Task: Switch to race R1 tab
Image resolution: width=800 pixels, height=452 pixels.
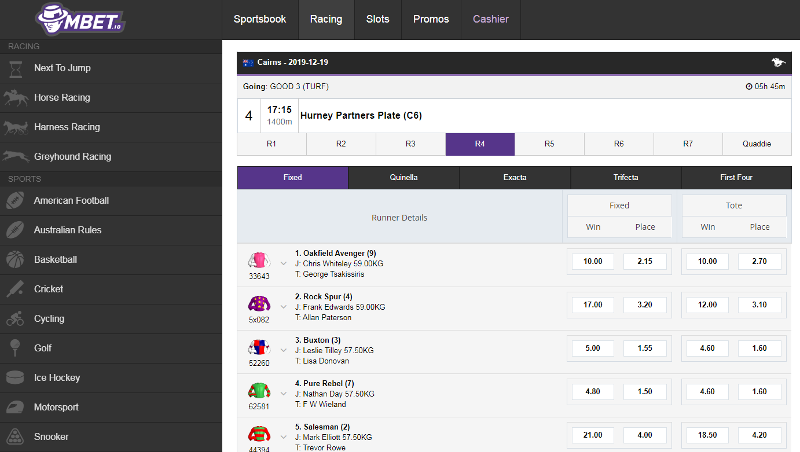Action: click(x=271, y=144)
